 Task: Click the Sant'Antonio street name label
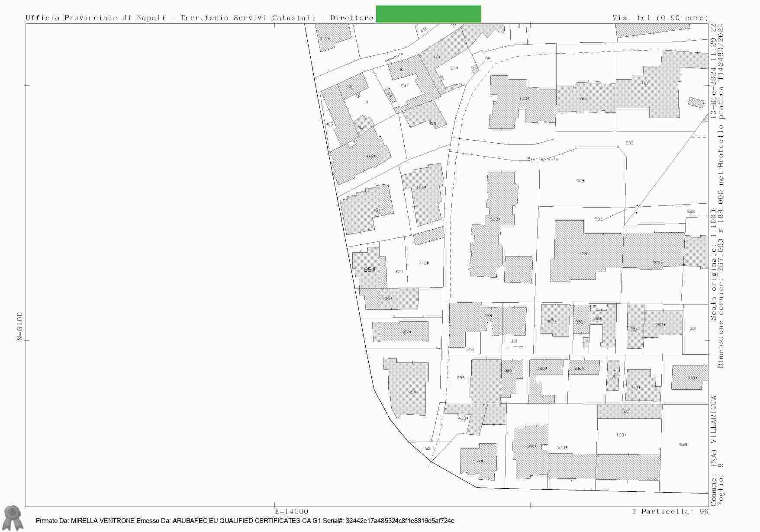[543, 159]
